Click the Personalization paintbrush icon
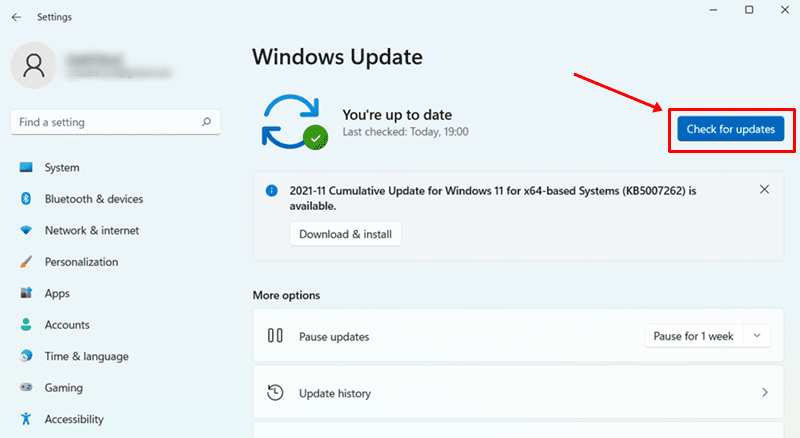800x438 pixels. tap(26, 262)
